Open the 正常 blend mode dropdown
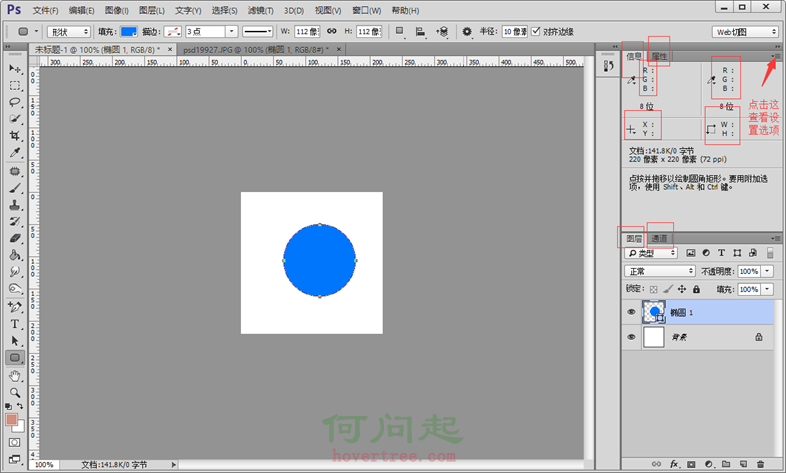 point(659,271)
